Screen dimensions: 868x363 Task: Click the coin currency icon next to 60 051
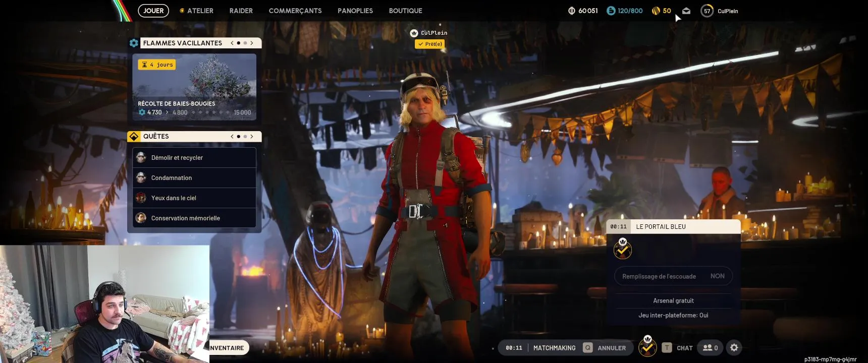coord(571,11)
